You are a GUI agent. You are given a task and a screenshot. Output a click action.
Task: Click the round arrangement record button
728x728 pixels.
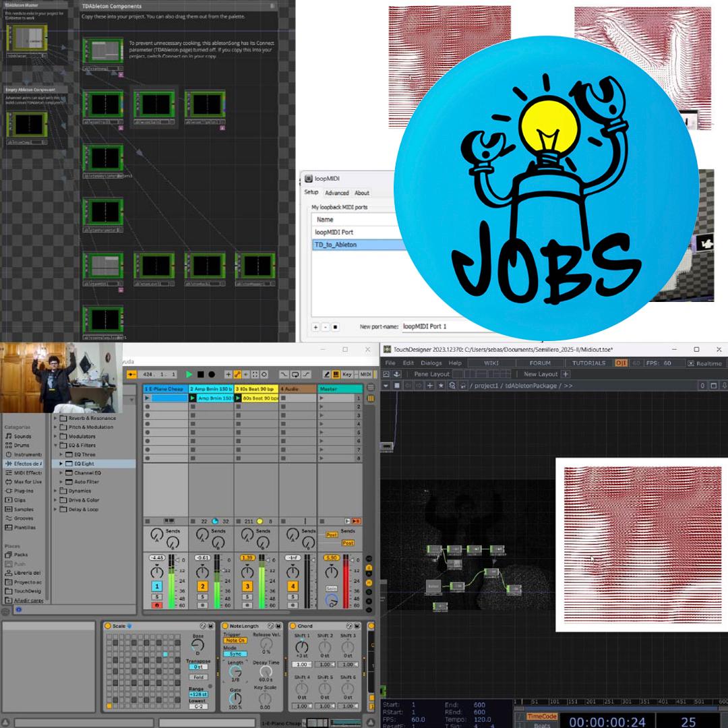[212, 374]
